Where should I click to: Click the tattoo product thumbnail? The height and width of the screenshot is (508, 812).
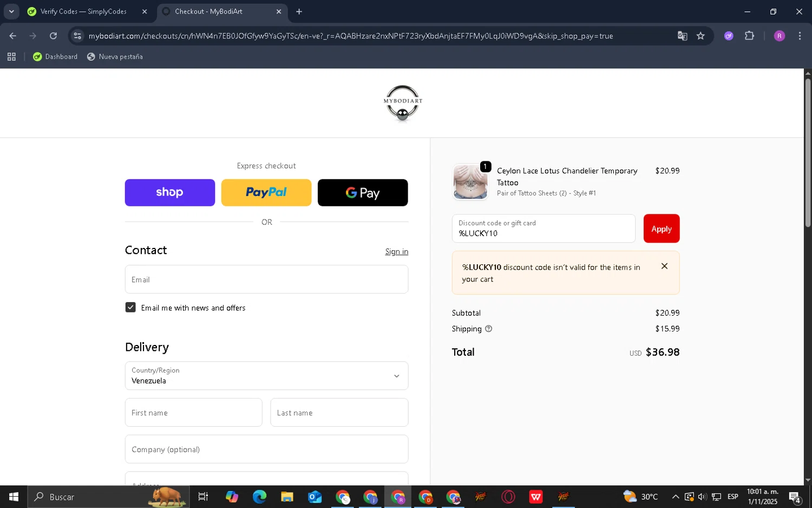click(x=470, y=183)
